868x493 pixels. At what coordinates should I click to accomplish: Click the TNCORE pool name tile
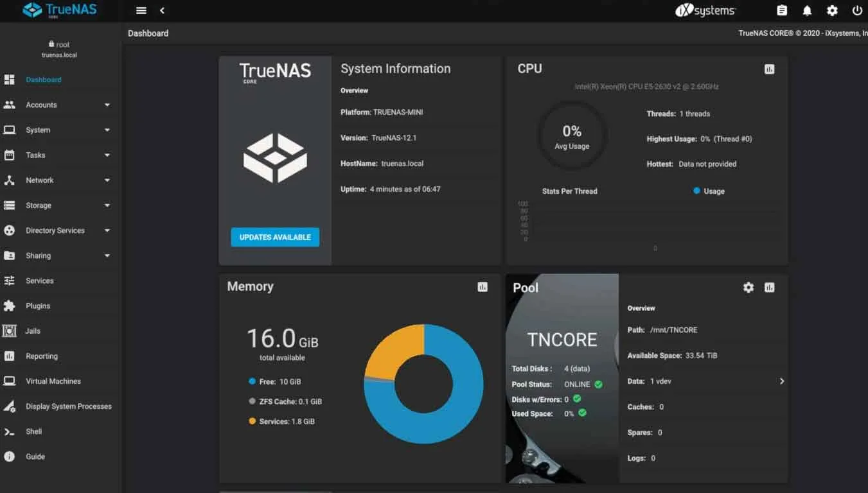pyautogui.click(x=562, y=340)
